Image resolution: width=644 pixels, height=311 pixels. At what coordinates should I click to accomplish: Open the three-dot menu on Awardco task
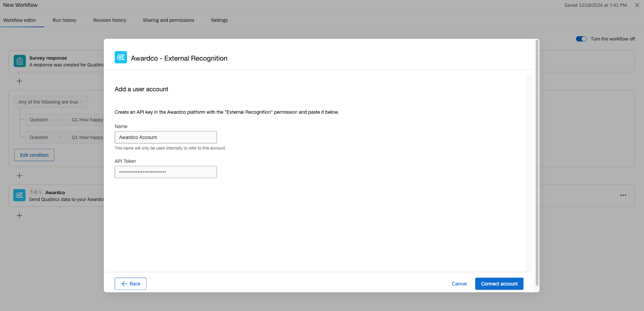click(623, 195)
